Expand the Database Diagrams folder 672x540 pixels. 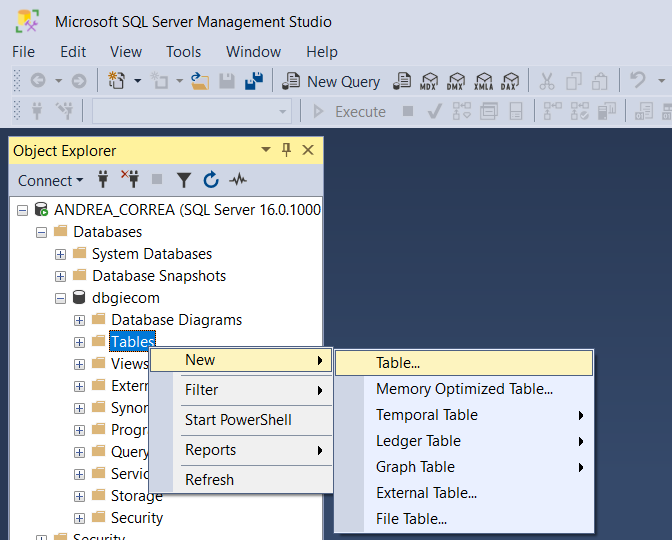[79, 321]
